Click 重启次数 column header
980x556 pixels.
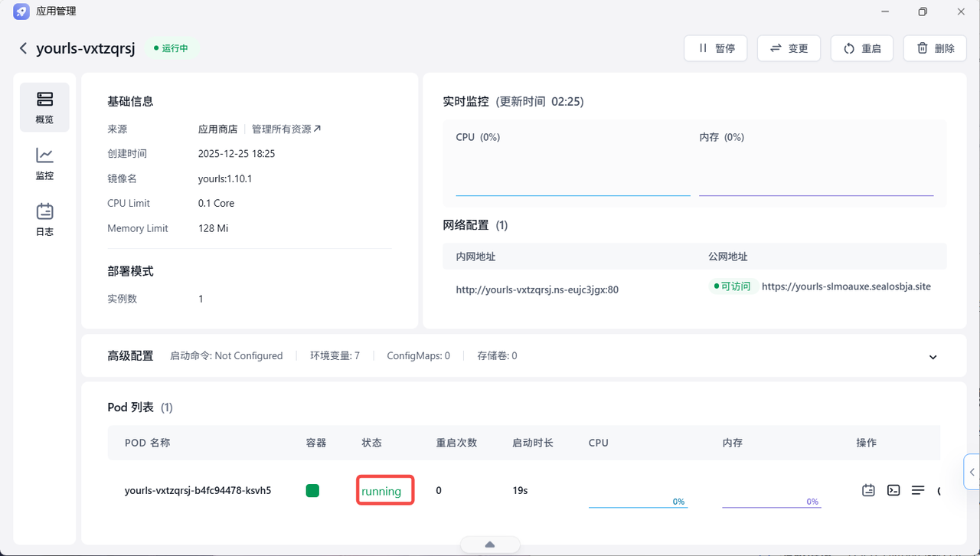(456, 443)
